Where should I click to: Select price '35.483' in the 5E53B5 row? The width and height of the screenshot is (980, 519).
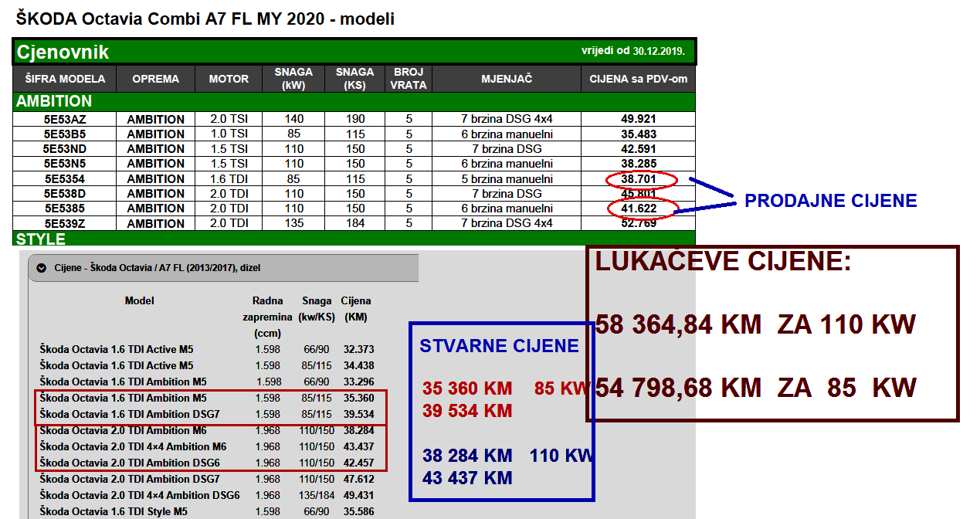click(x=639, y=134)
